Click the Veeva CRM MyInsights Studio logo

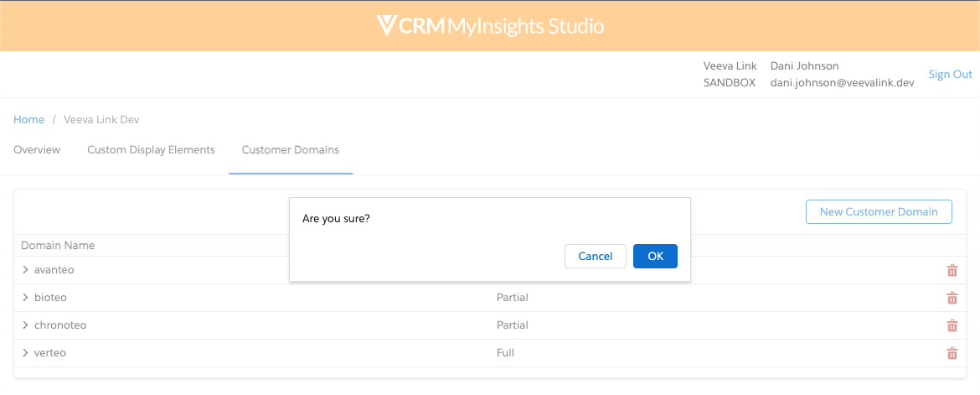pos(490,26)
